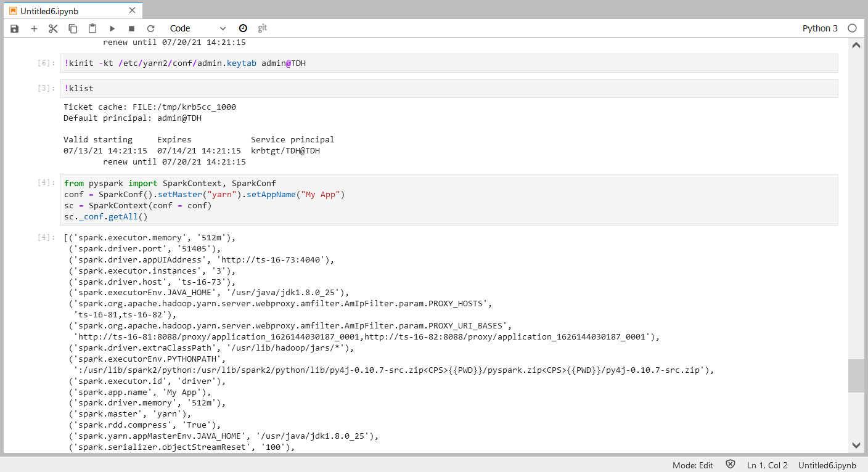Switch kernel via the Python 3 label
Screen dimensions: 868x472
[820, 28]
